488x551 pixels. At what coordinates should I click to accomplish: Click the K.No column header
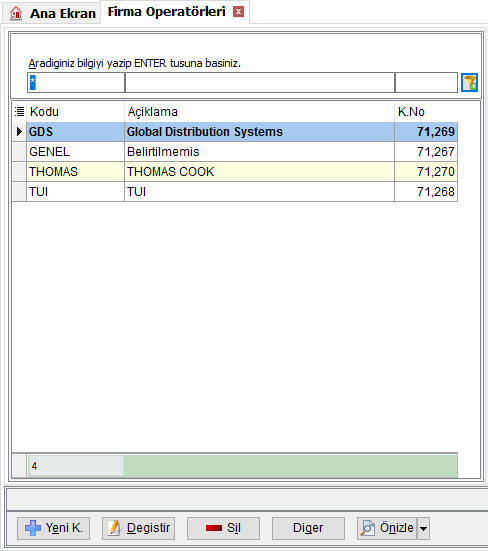426,112
